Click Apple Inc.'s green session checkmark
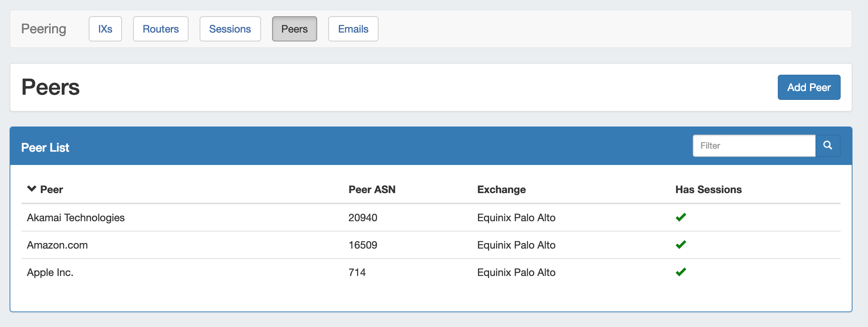Screen dimensions: 868x327 coord(681,272)
